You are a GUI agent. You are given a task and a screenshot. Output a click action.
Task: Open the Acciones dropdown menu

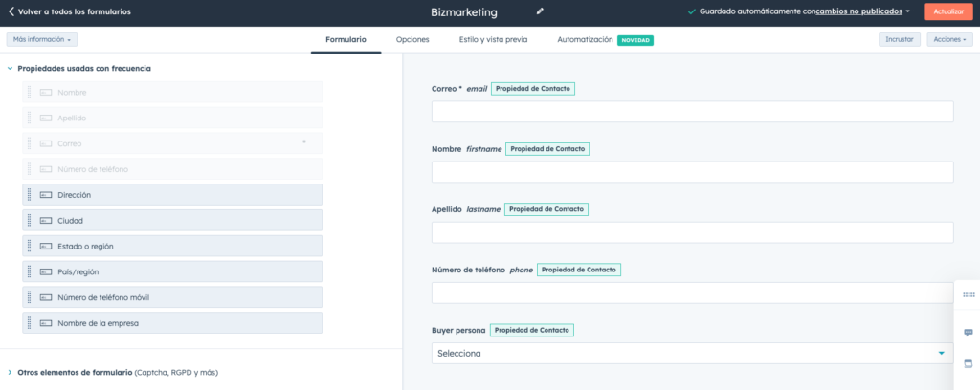pos(949,39)
